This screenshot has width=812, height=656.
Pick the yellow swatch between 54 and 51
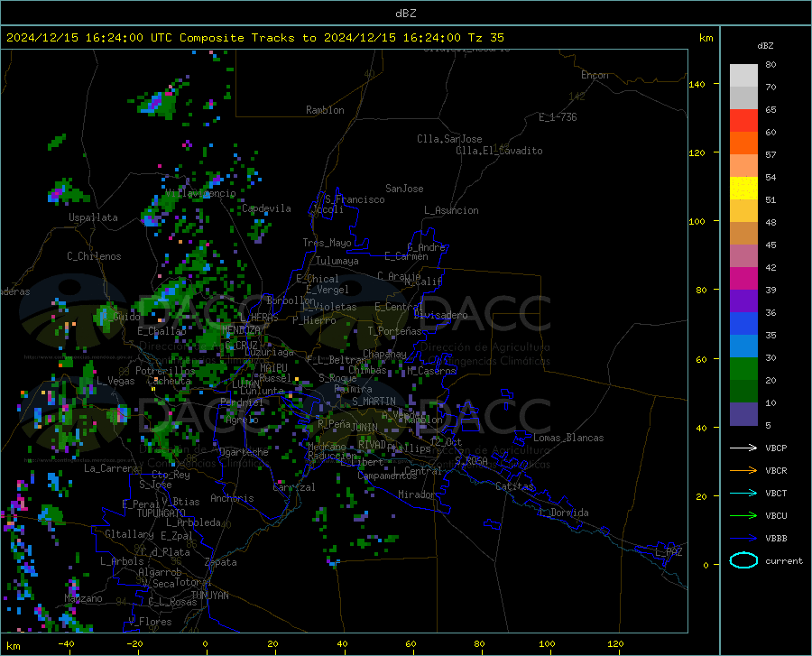(743, 189)
